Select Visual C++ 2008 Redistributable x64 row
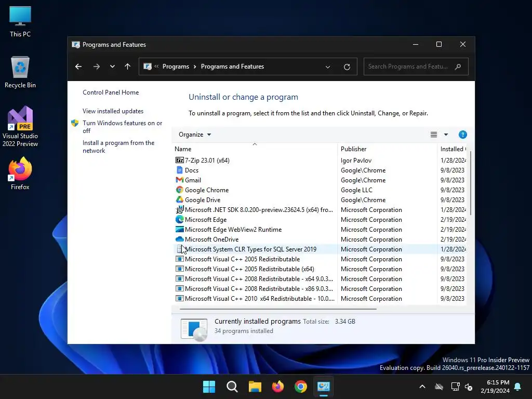The width and height of the screenshot is (532, 399). point(320,278)
